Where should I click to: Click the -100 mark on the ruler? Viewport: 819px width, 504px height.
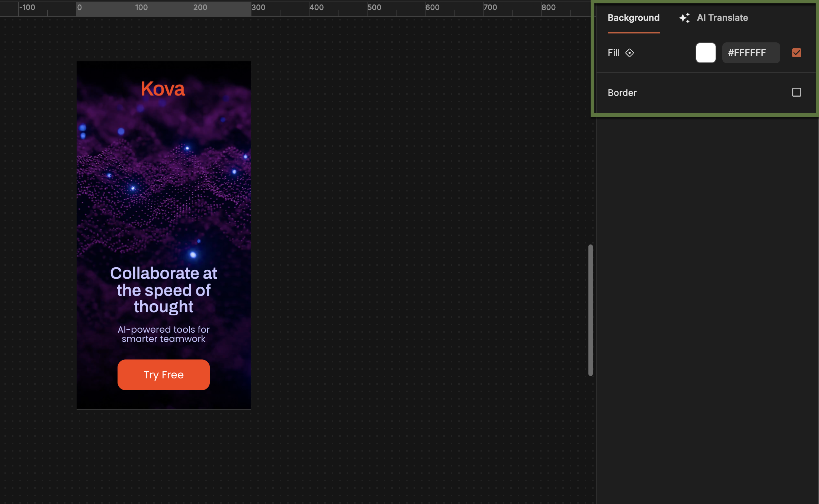click(x=27, y=7)
